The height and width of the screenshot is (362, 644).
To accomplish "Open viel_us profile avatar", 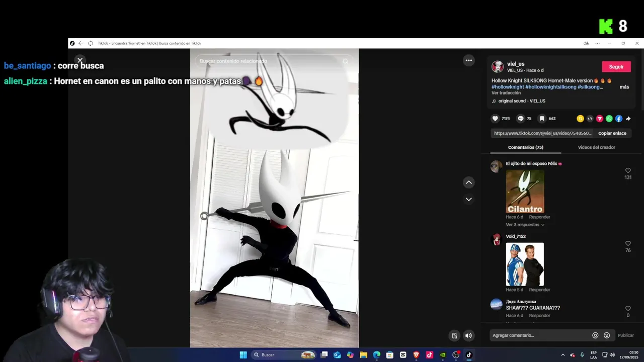I will pos(497,67).
